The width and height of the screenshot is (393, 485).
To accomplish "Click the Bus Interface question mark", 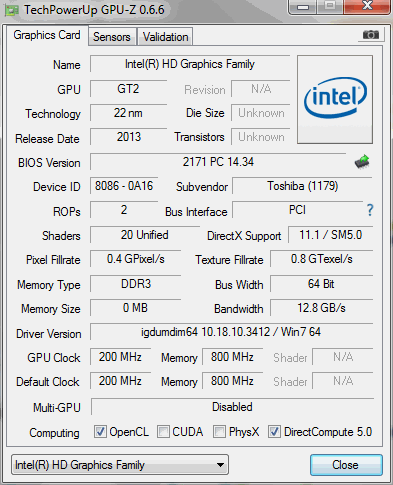I will [370, 210].
